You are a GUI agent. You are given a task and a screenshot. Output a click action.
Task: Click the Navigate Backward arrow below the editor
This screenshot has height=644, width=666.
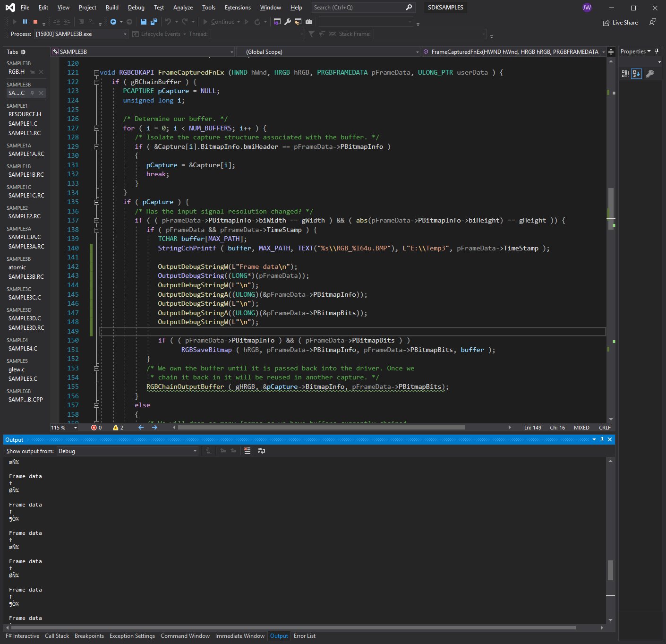click(x=141, y=428)
